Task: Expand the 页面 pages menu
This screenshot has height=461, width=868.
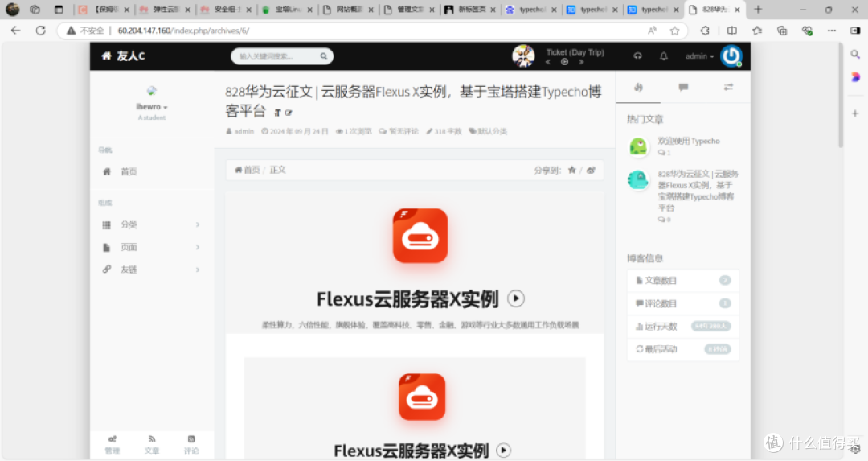Action: pos(152,247)
